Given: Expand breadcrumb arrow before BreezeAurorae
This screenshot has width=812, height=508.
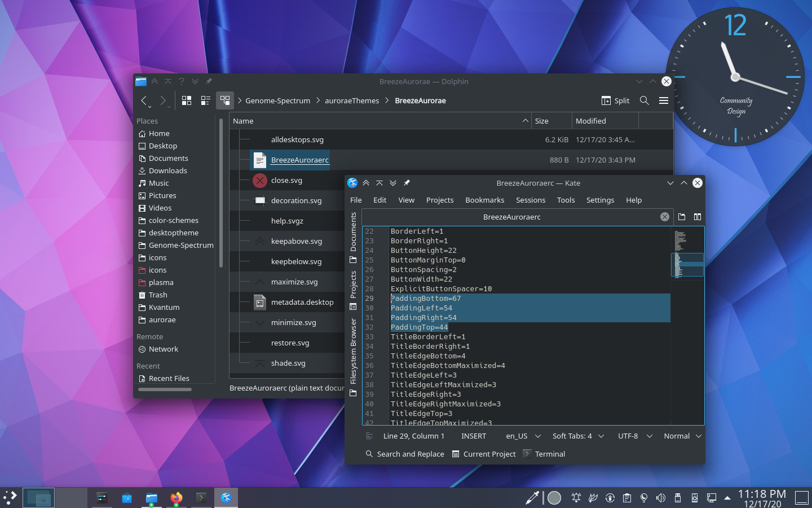Looking at the screenshot, I should coord(387,100).
